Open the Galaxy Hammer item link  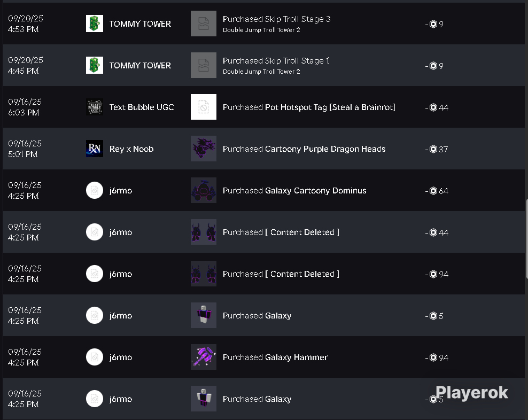tap(296, 357)
